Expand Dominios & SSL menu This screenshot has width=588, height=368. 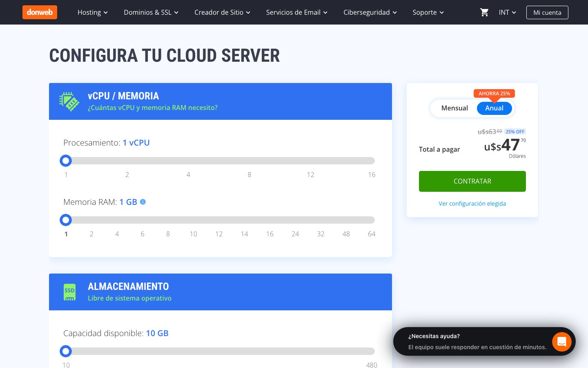151,12
